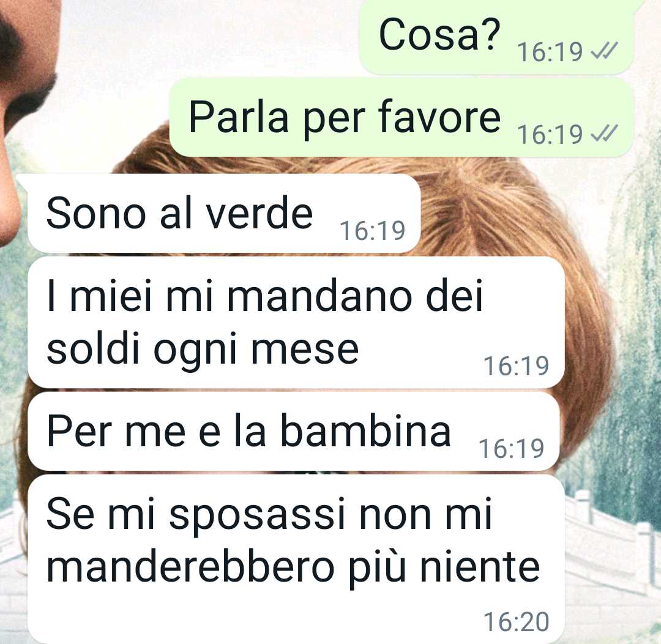Image resolution: width=661 pixels, height=644 pixels.
Task: Select the "Se mi sposassi" message bubble
Action: (296, 560)
